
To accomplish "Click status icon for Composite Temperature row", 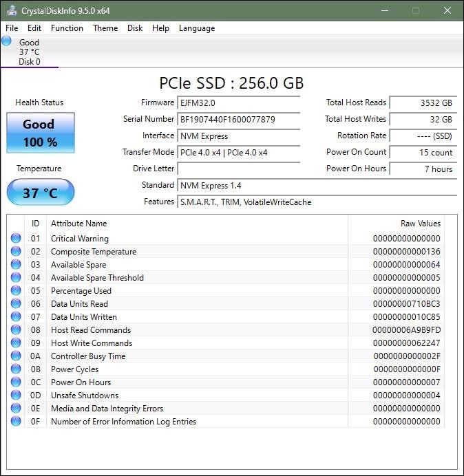I will [16, 251].
